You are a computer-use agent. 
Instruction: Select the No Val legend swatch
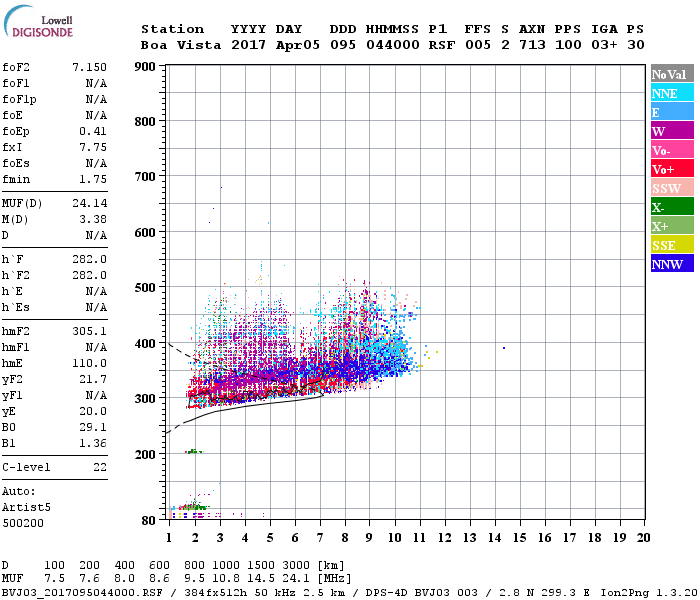[x=672, y=74]
